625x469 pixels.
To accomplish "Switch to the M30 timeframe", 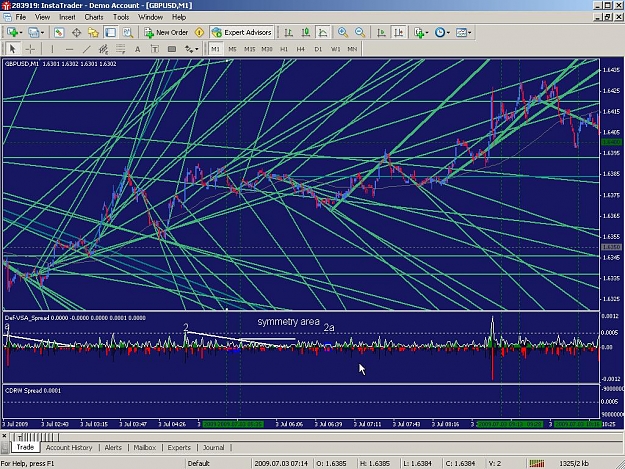I will [267, 49].
